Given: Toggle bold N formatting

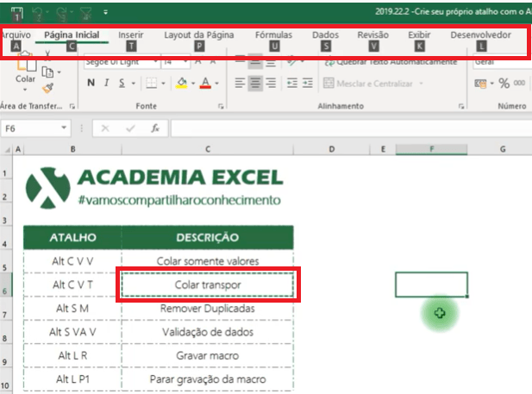Looking at the screenshot, I should pyautogui.click(x=91, y=83).
